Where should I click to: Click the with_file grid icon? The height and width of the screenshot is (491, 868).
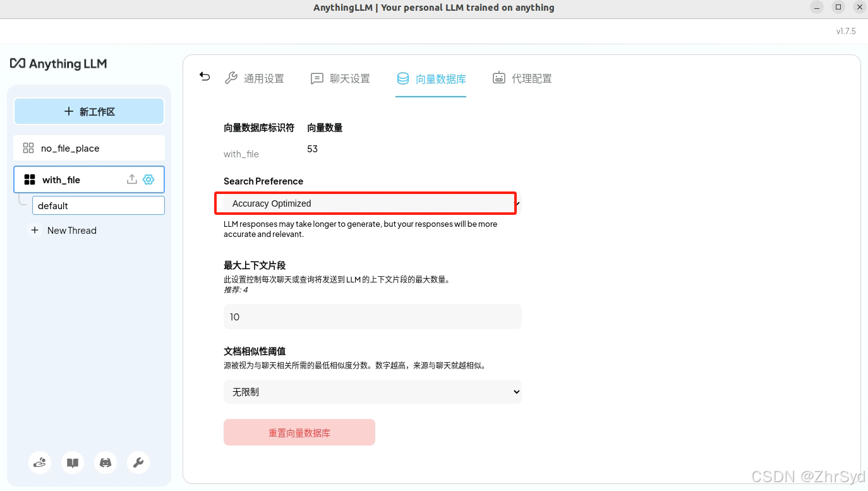click(x=30, y=179)
